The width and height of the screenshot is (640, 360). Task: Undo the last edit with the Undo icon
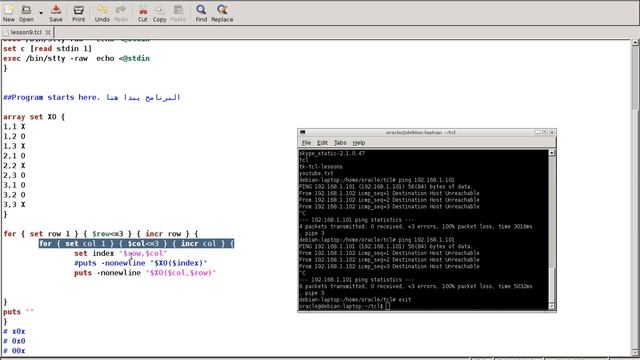point(102,13)
